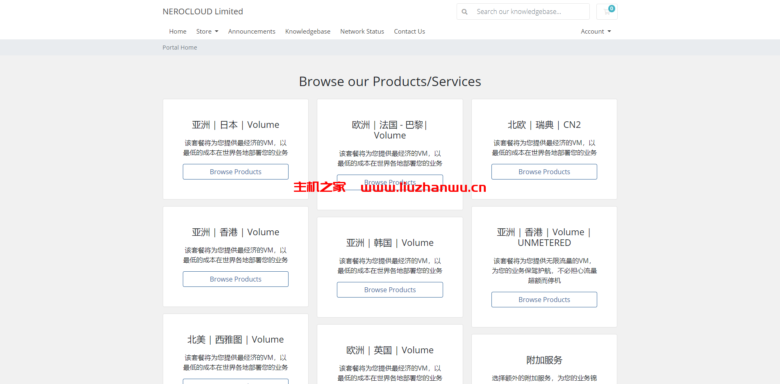Focus the knowledgebase search field
Image resolution: width=780 pixels, height=384 pixels.
pyautogui.click(x=530, y=11)
